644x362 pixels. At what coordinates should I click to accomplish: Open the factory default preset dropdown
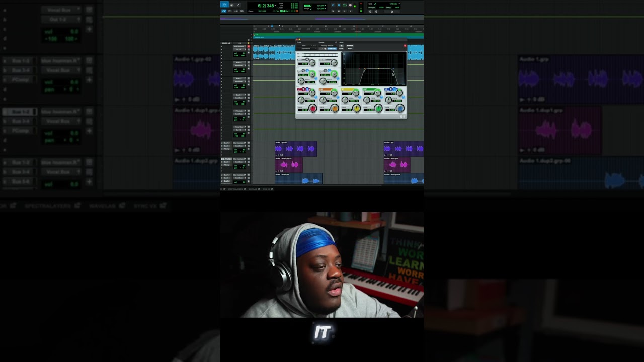click(328, 46)
